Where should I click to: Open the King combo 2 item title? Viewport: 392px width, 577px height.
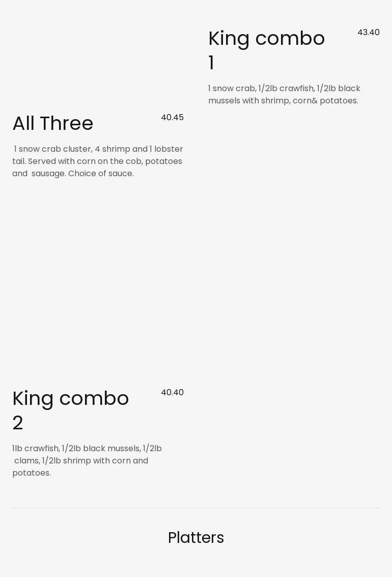tap(70, 399)
